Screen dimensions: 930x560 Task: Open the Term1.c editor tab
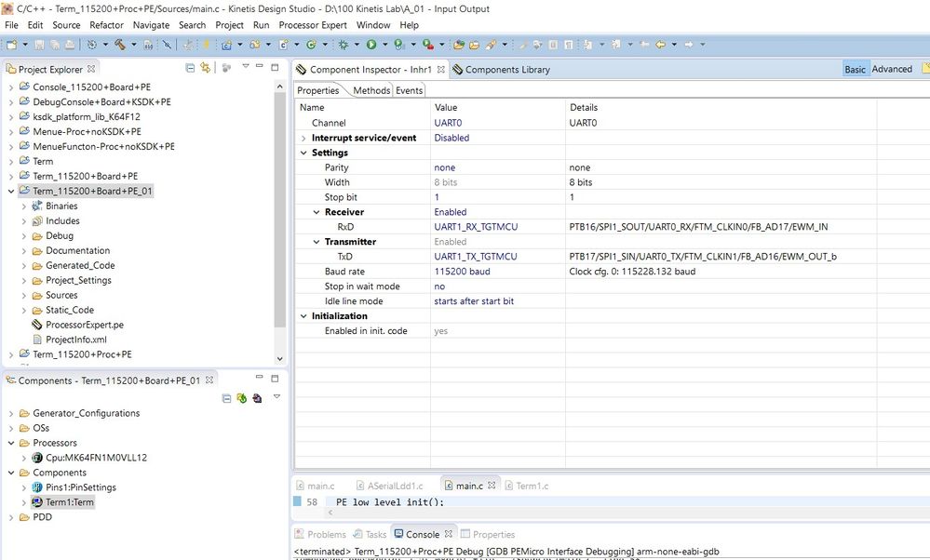[x=527, y=486]
